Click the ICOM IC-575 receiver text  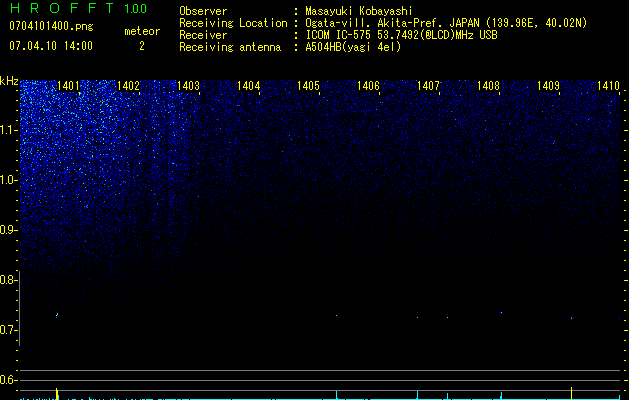(401, 35)
